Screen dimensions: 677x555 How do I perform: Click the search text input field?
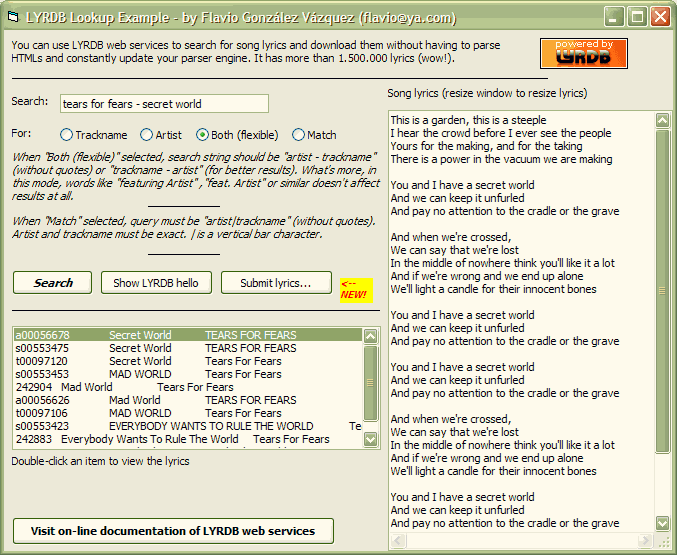pos(164,103)
